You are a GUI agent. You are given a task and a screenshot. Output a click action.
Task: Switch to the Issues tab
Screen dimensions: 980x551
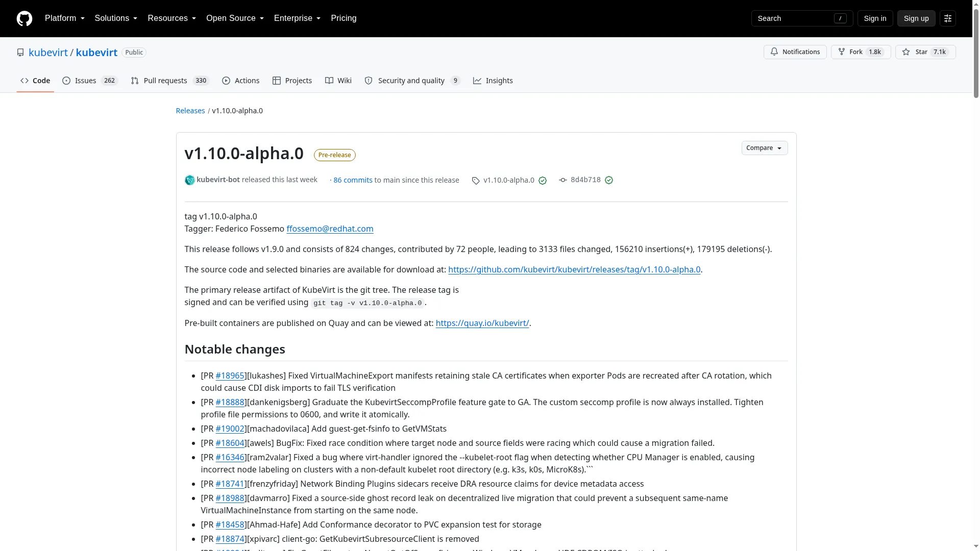90,81
